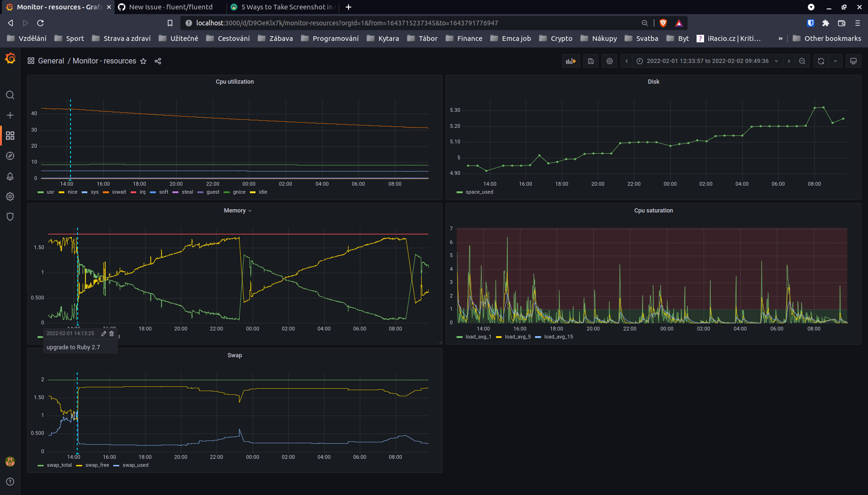868x495 pixels.
Task: Zoom out time range magnifier icon
Action: [x=802, y=61]
